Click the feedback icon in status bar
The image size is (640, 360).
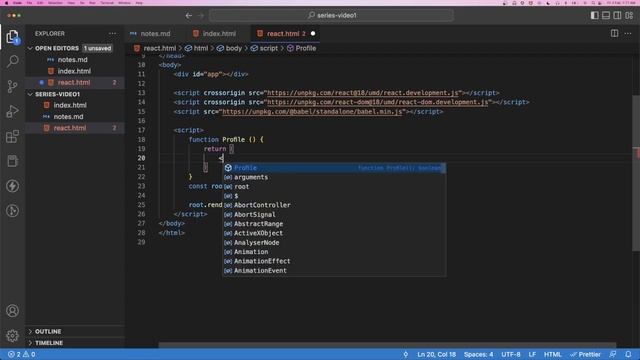click(613, 354)
